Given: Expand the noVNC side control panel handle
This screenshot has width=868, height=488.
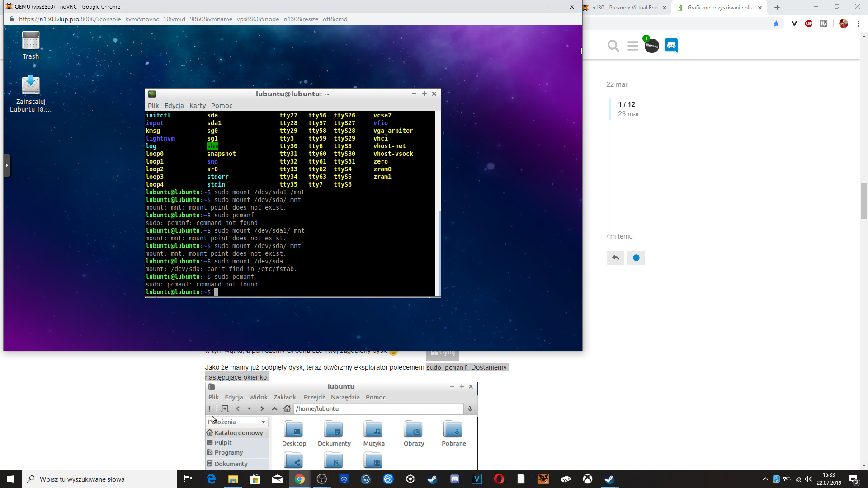Looking at the screenshot, I should tap(7, 165).
